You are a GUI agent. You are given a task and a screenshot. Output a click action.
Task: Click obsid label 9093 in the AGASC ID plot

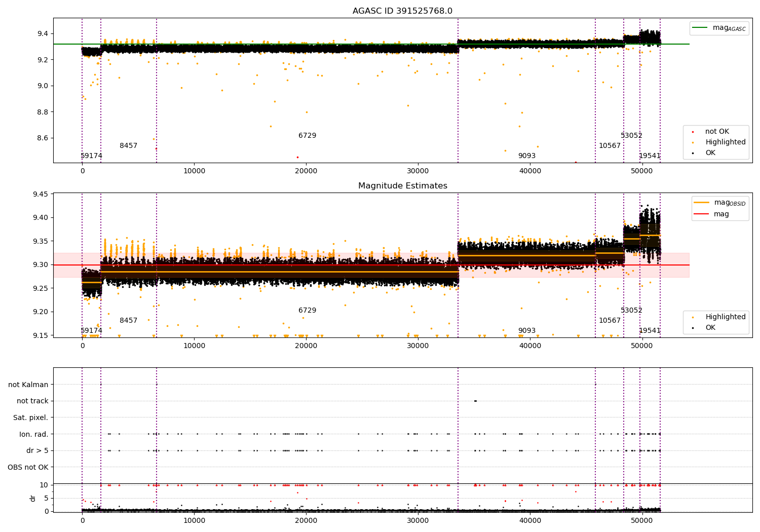pos(527,156)
